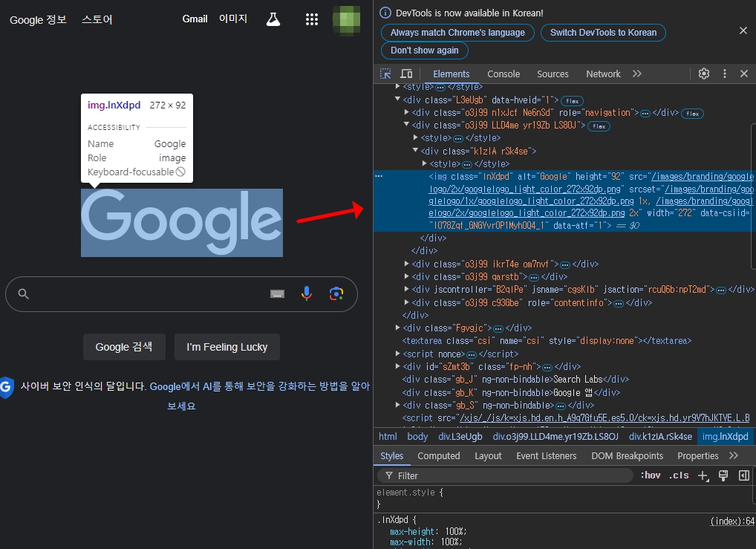Expand the script nonce node
The image size is (756, 549).
pyautogui.click(x=397, y=354)
